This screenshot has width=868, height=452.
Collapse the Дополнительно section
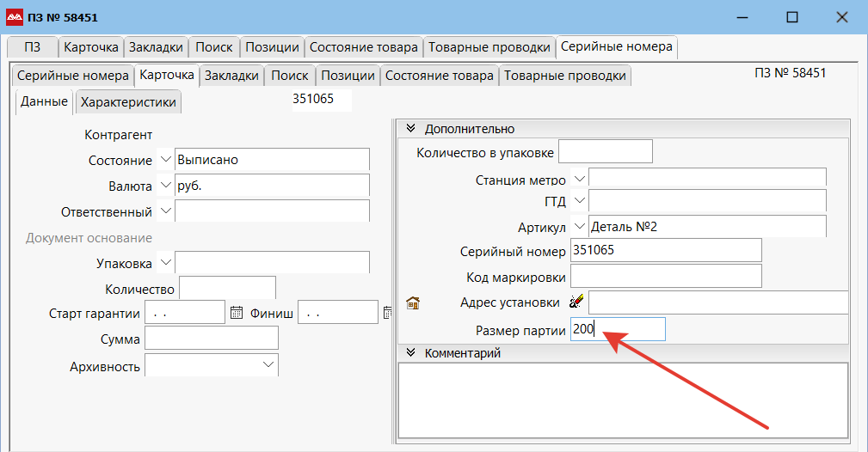pyautogui.click(x=410, y=129)
